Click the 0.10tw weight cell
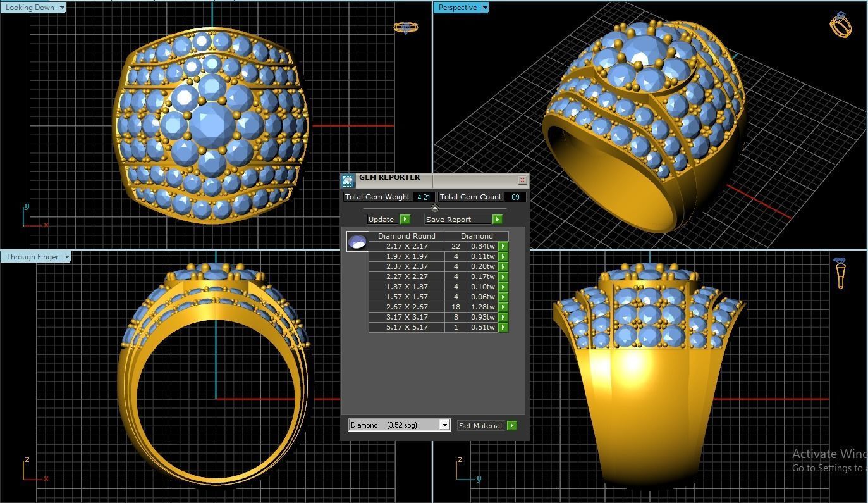This screenshot has height=503, width=868. click(x=483, y=287)
